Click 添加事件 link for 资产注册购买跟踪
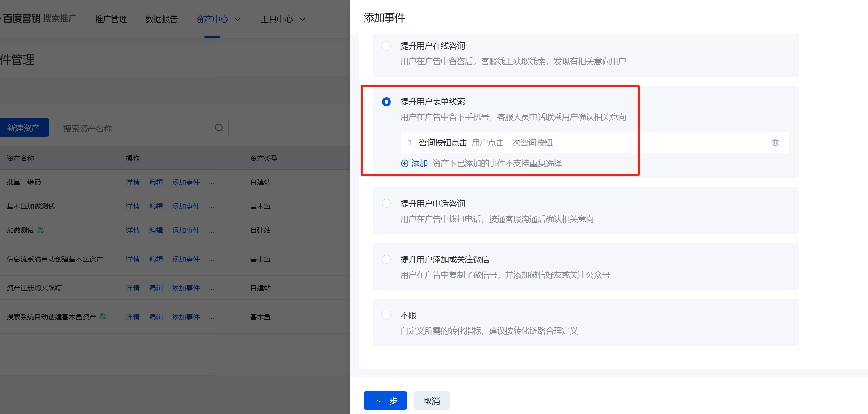This screenshot has width=868, height=414. pos(186,288)
